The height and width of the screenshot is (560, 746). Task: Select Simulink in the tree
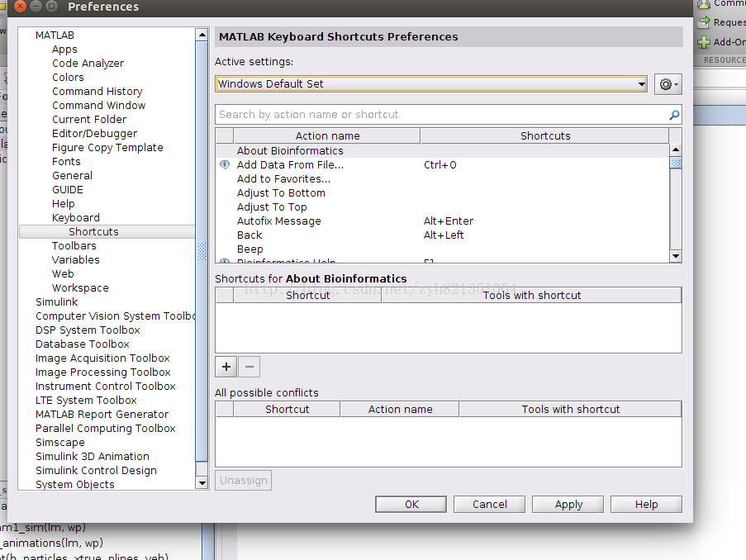(57, 302)
